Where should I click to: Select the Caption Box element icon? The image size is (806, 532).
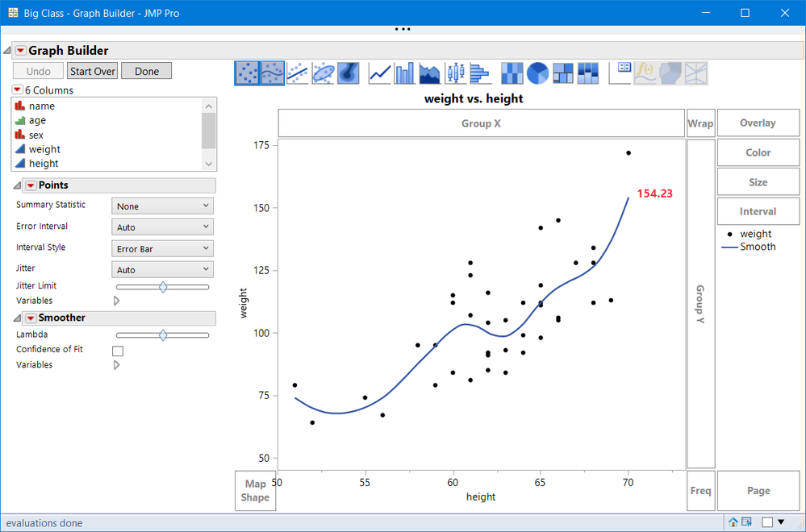click(x=620, y=73)
